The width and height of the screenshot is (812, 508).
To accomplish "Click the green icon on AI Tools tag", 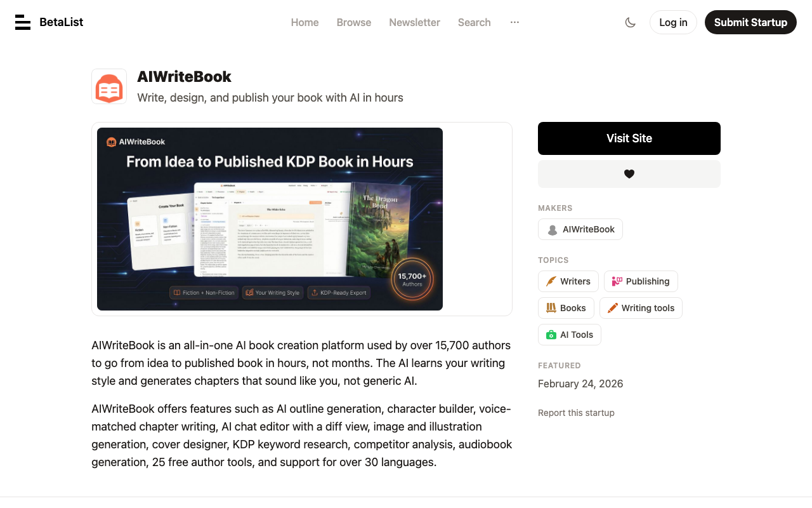I will pos(551,335).
